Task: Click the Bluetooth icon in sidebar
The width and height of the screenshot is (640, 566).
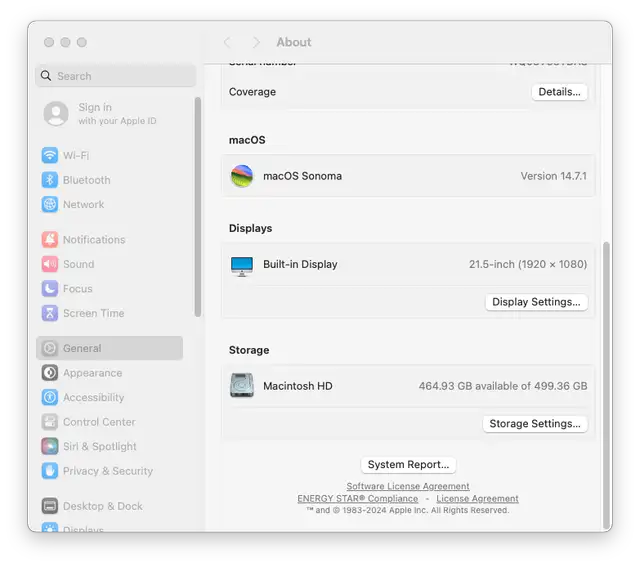Action: pyautogui.click(x=50, y=180)
